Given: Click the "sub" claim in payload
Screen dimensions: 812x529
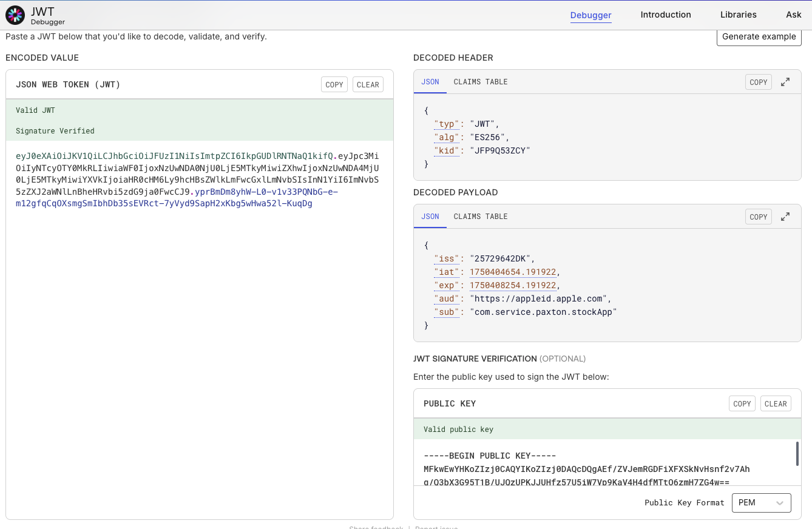Looking at the screenshot, I should pyautogui.click(x=447, y=312).
